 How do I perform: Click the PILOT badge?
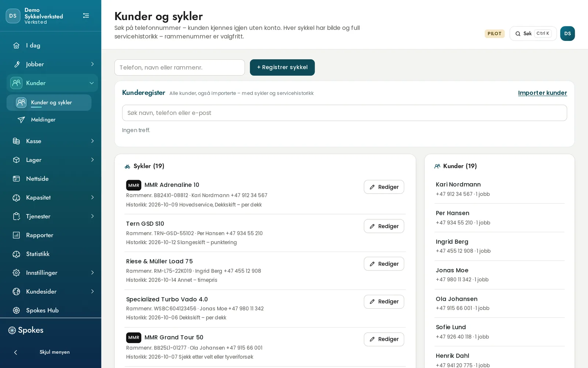pyautogui.click(x=494, y=33)
